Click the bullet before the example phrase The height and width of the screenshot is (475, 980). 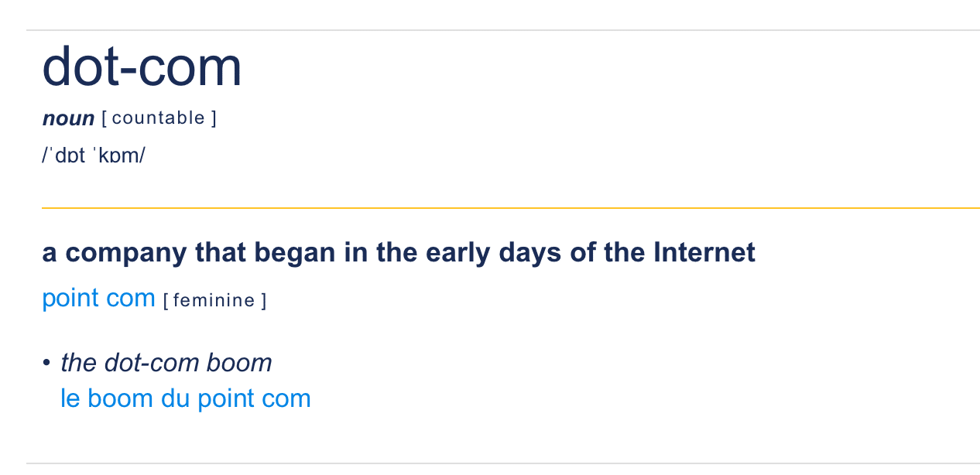pos(47,363)
